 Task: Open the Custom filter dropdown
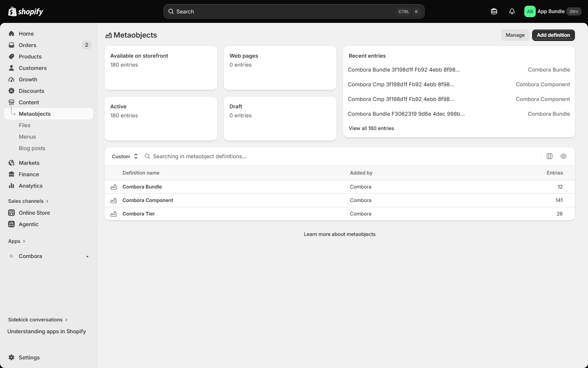[x=125, y=156]
